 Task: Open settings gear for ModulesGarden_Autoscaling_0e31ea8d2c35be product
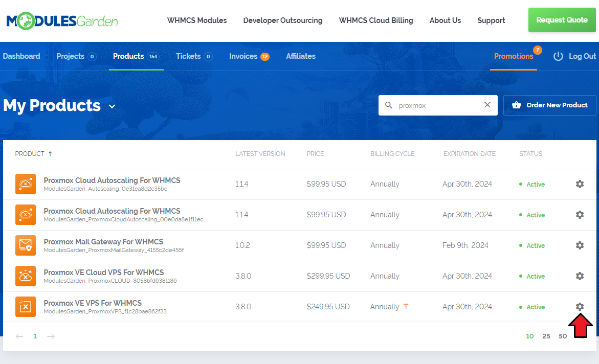click(580, 184)
